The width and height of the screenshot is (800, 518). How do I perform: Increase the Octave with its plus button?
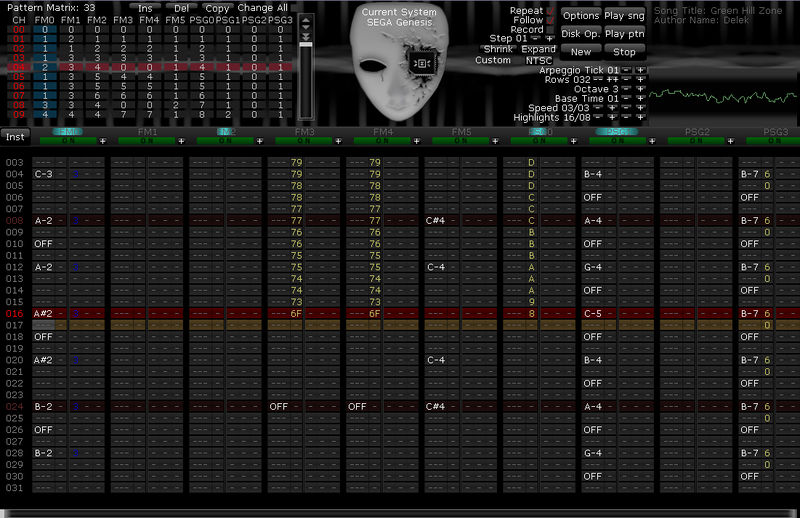coord(640,89)
